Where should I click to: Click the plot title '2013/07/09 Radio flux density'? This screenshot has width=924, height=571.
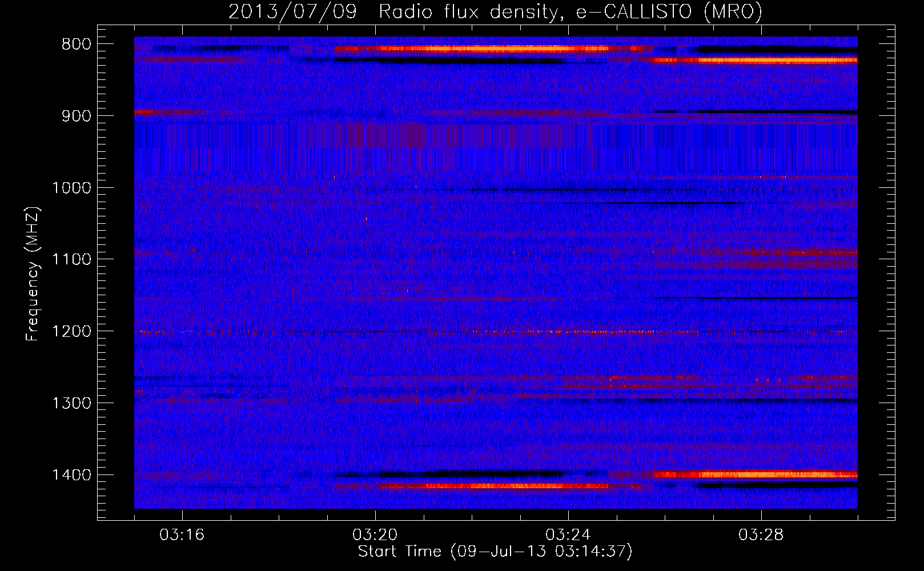pyautogui.click(x=496, y=12)
